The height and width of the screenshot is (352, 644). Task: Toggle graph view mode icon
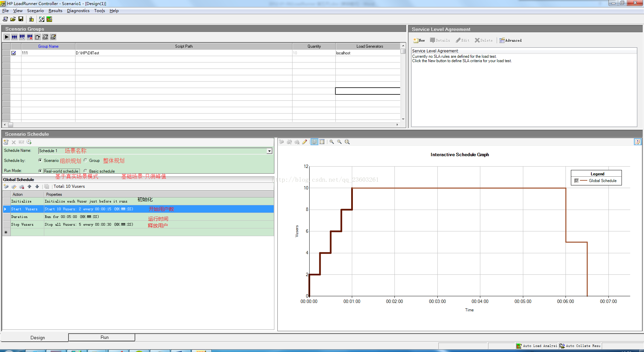tap(314, 142)
